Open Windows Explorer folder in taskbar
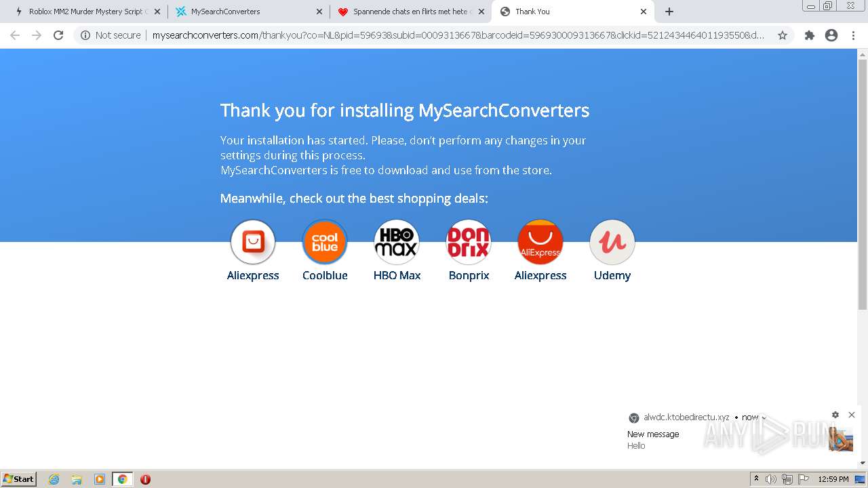The image size is (868, 488). [77, 479]
